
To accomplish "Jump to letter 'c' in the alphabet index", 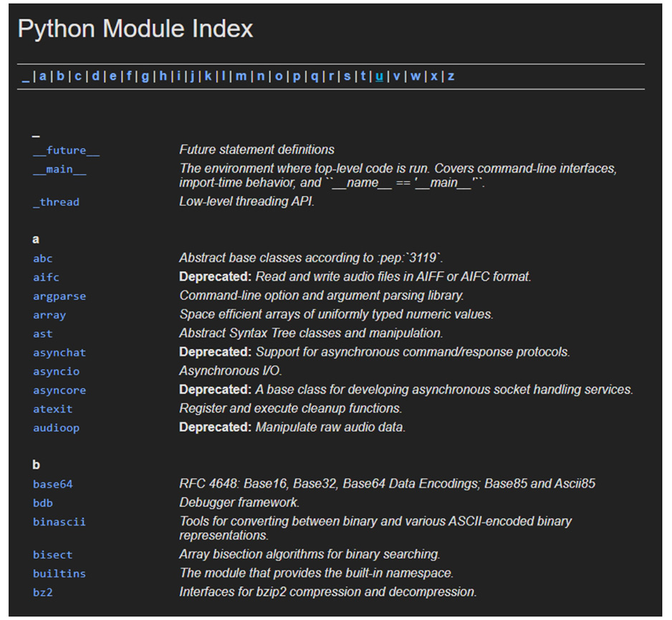I will point(78,76).
